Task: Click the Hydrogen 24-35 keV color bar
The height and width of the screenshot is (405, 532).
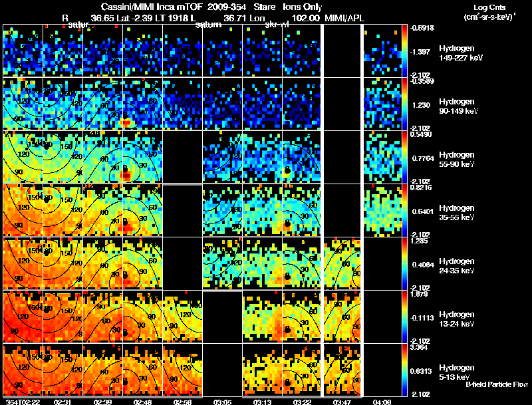Action: [404, 263]
